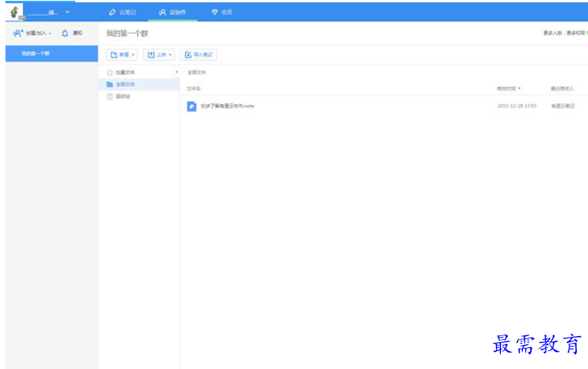Click the 导入笔记 import notes button

199,55
